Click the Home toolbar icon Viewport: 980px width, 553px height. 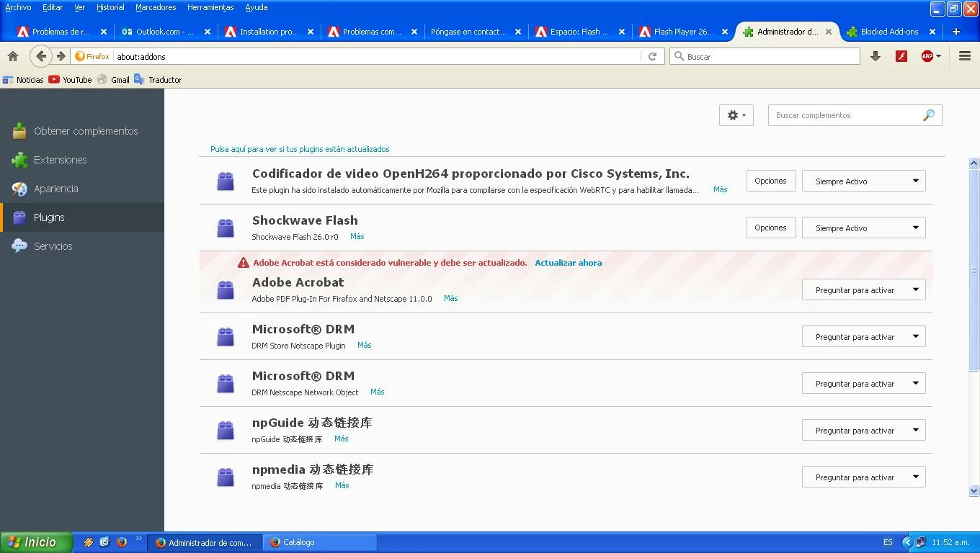13,56
